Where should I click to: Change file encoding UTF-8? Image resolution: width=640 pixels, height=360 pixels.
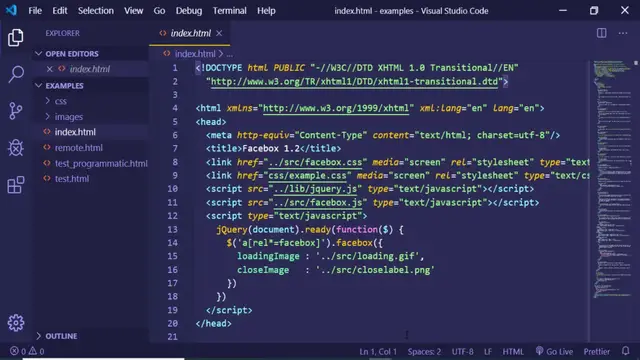pos(462,351)
